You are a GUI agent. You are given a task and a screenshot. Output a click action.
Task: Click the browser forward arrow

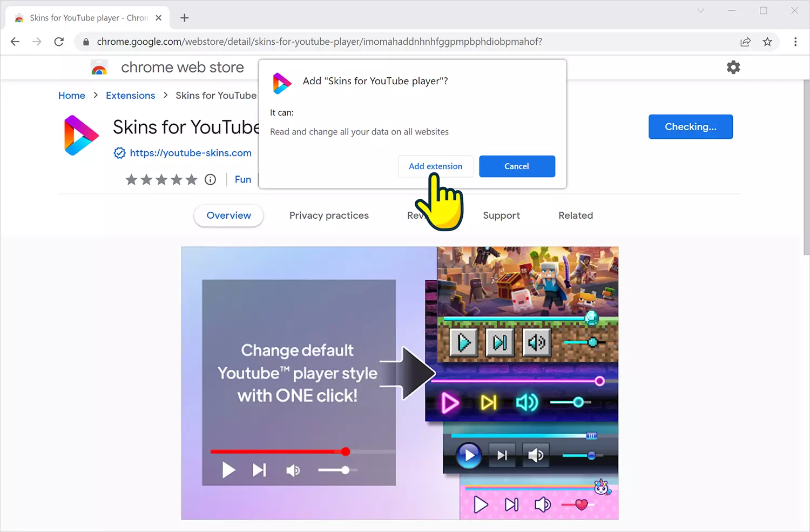[37, 42]
